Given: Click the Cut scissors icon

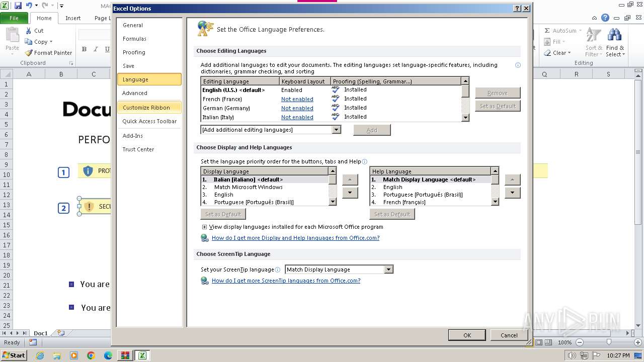Looking at the screenshot, I should pos(29,31).
